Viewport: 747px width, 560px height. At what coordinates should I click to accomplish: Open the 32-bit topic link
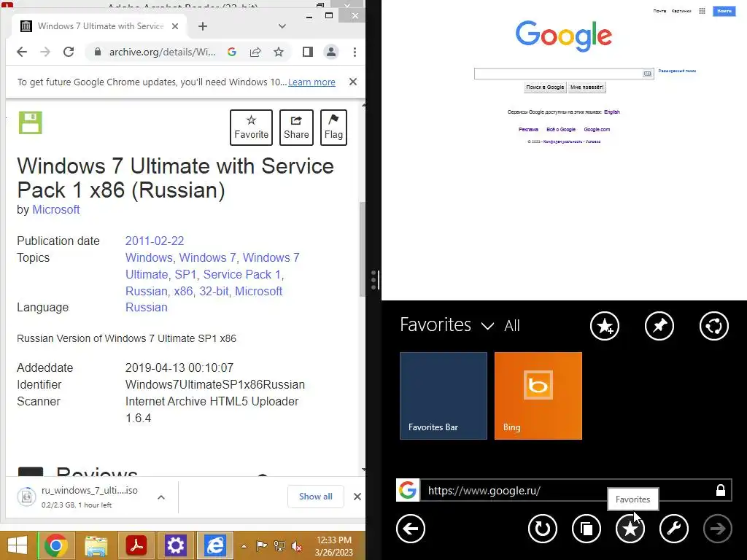pos(214,291)
